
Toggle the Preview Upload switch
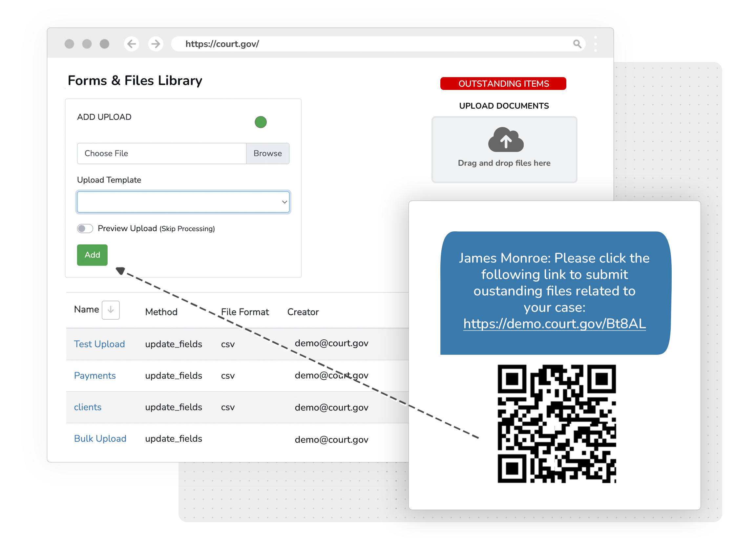(x=85, y=228)
